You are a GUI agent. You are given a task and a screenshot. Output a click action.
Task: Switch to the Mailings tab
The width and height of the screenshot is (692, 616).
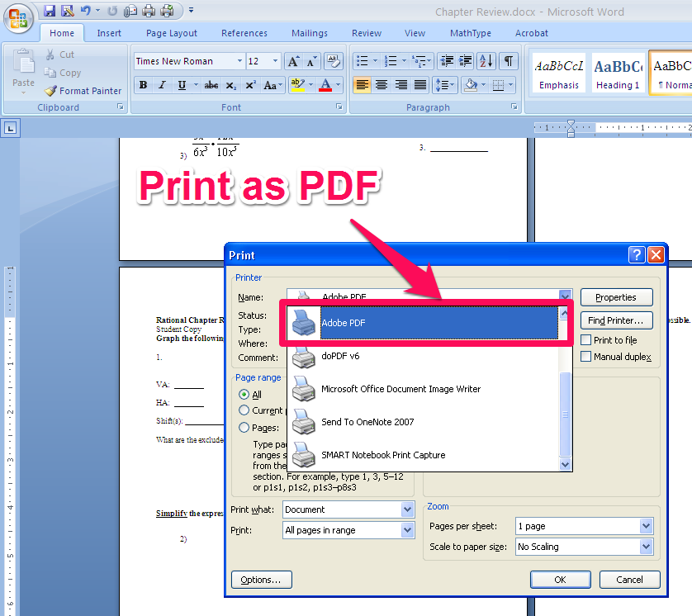pos(310,33)
